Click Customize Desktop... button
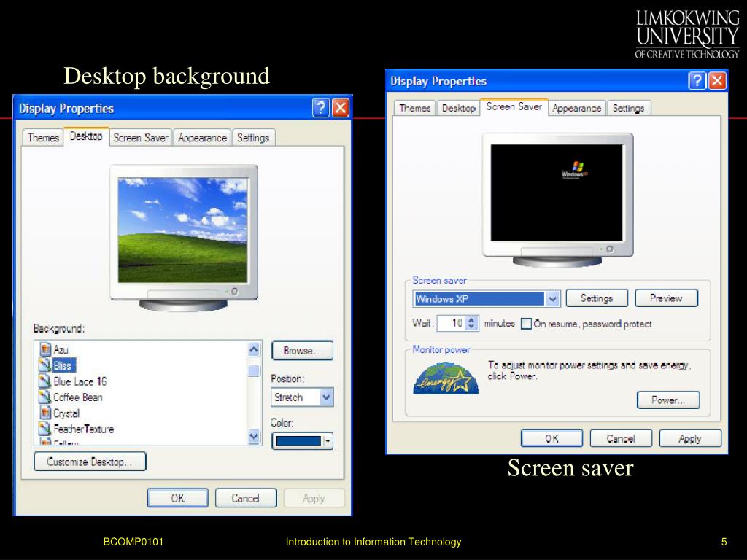The image size is (747, 560). pos(90,462)
